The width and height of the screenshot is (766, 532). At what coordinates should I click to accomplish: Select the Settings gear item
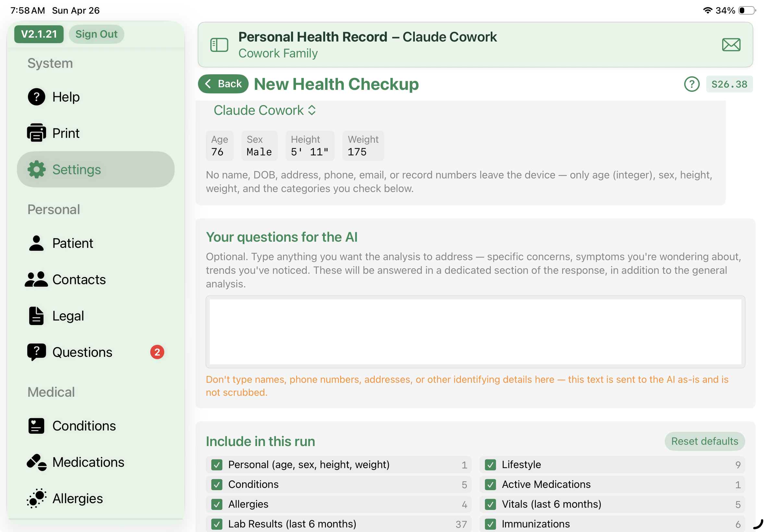96,169
